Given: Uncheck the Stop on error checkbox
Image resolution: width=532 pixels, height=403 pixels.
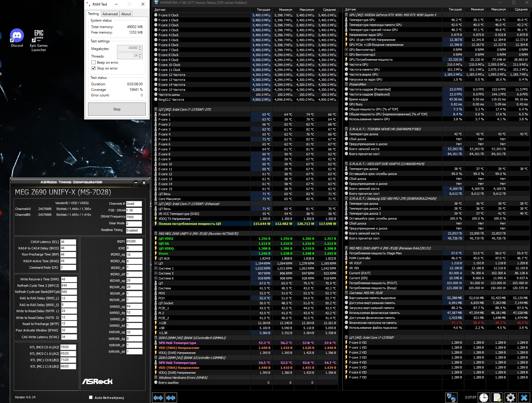Looking at the screenshot, I should coord(94,68).
